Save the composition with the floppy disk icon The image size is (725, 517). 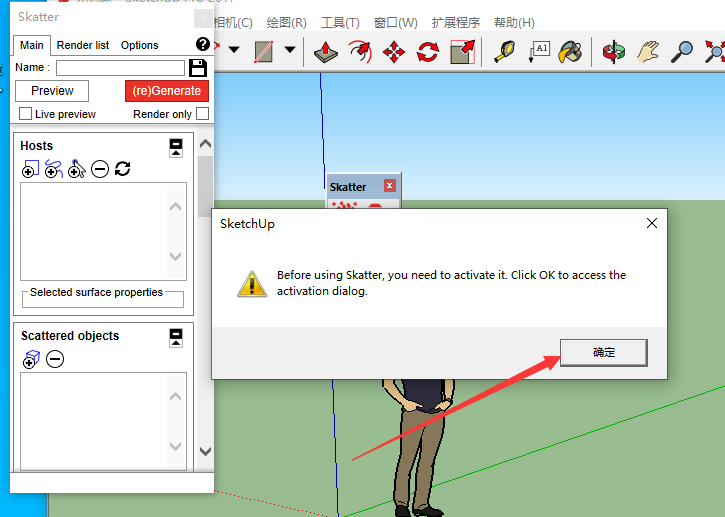pyautogui.click(x=198, y=68)
